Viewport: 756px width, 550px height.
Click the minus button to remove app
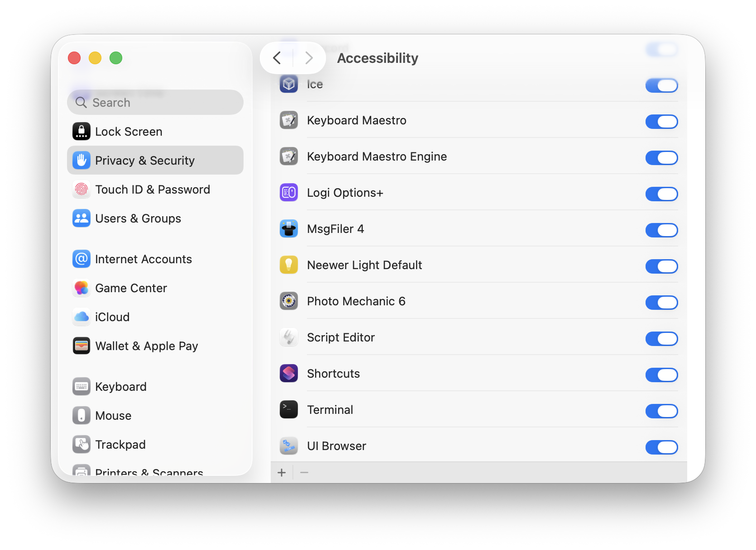click(x=304, y=473)
